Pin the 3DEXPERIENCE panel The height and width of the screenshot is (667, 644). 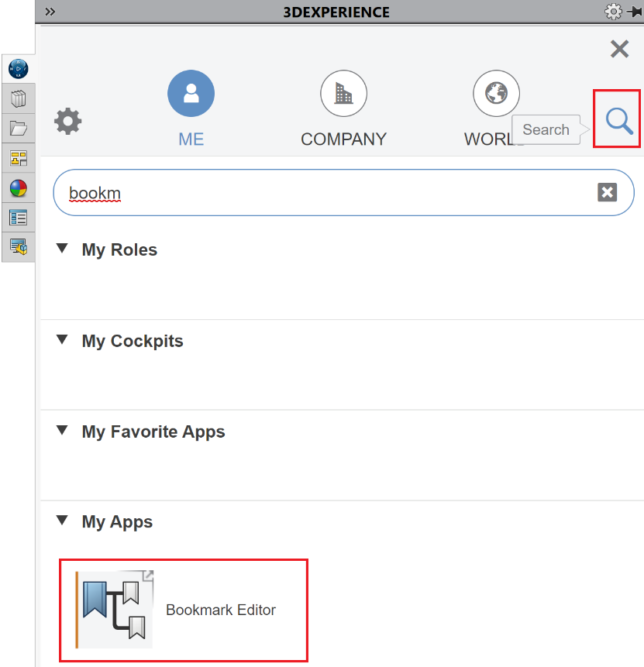pos(635,12)
